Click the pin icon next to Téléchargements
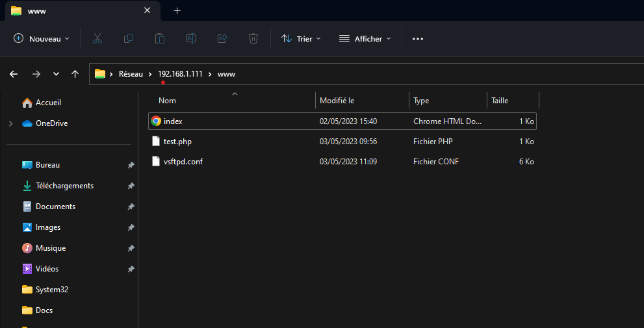644x328 pixels. click(x=131, y=186)
